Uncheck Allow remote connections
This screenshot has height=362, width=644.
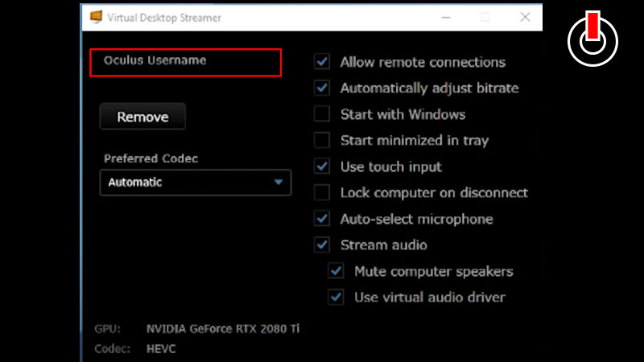click(322, 62)
